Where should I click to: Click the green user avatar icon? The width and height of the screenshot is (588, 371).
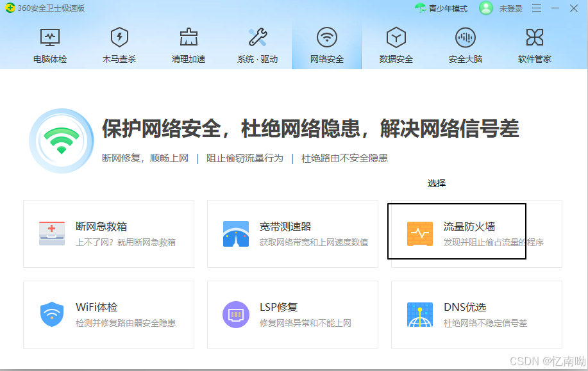tap(486, 8)
